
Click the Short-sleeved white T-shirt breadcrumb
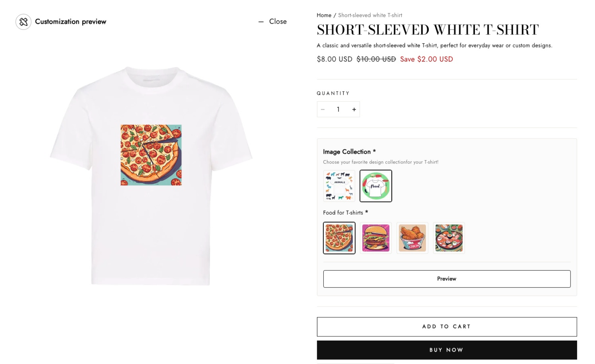coord(370,15)
